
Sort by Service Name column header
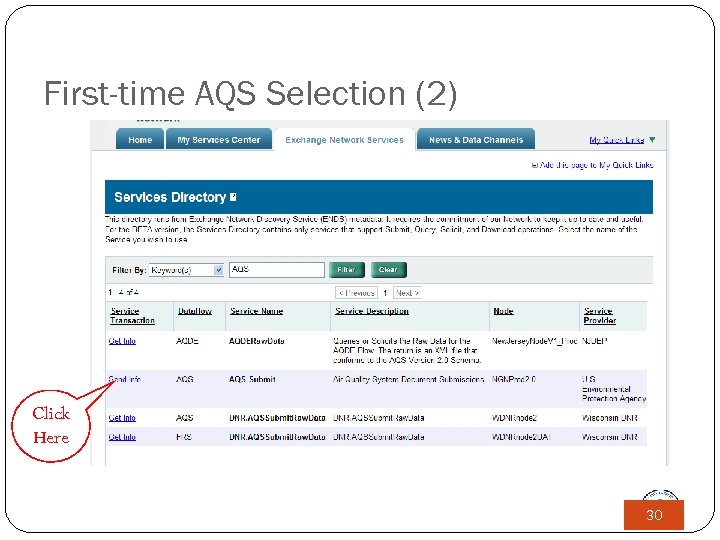click(256, 311)
